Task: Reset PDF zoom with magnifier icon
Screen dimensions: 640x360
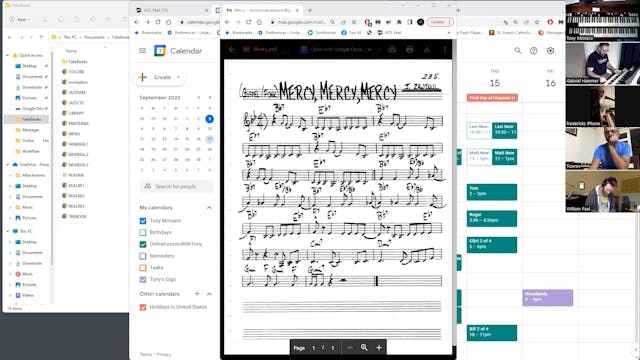Action: coord(364,347)
